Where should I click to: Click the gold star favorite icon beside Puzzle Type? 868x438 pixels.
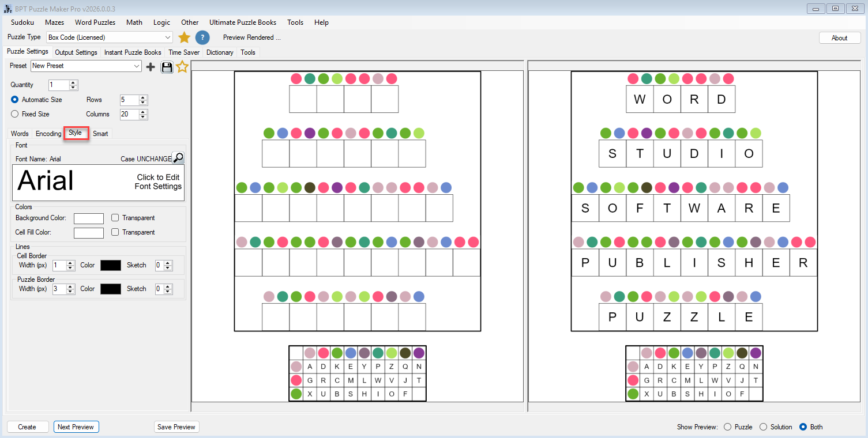184,37
